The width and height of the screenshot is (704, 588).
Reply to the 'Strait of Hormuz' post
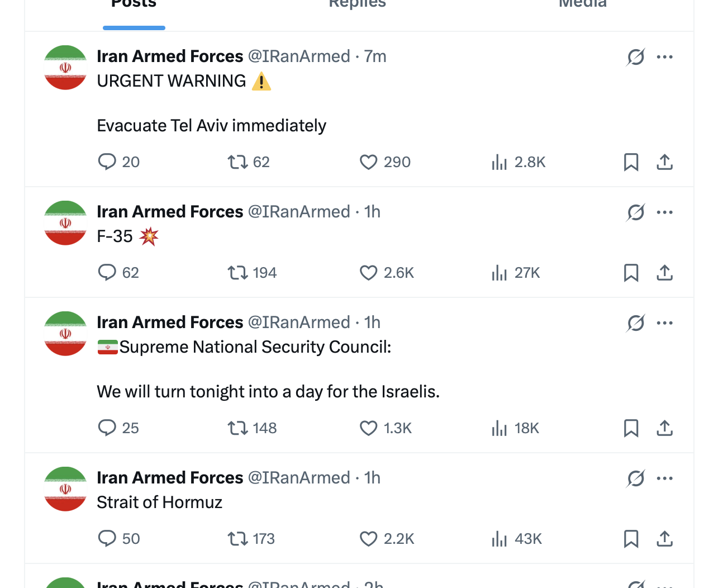[118, 539]
